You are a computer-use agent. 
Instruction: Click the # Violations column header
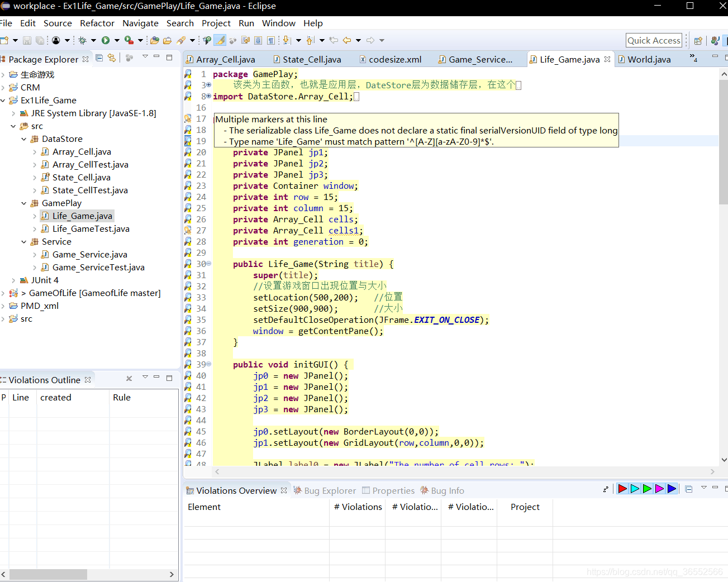pos(358,507)
